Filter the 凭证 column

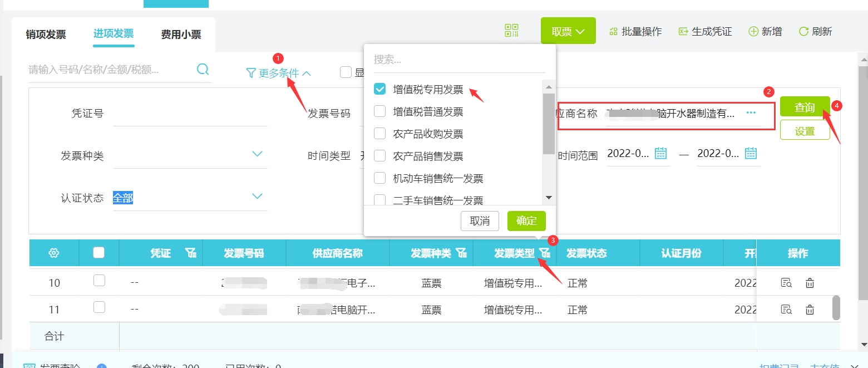(191, 253)
